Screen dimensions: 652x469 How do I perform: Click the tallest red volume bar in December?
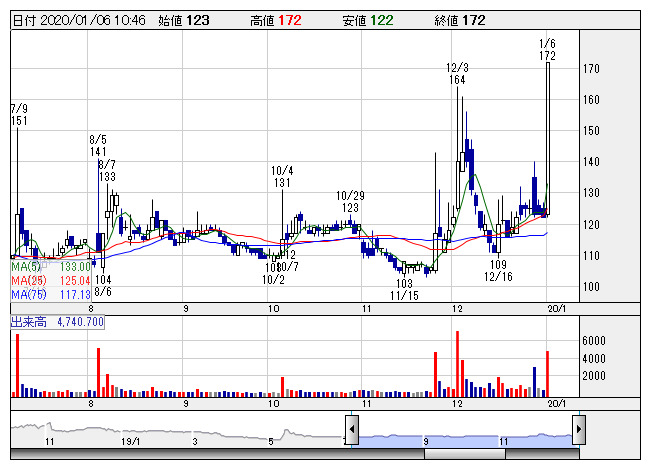pyautogui.click(x=458, y=363)
